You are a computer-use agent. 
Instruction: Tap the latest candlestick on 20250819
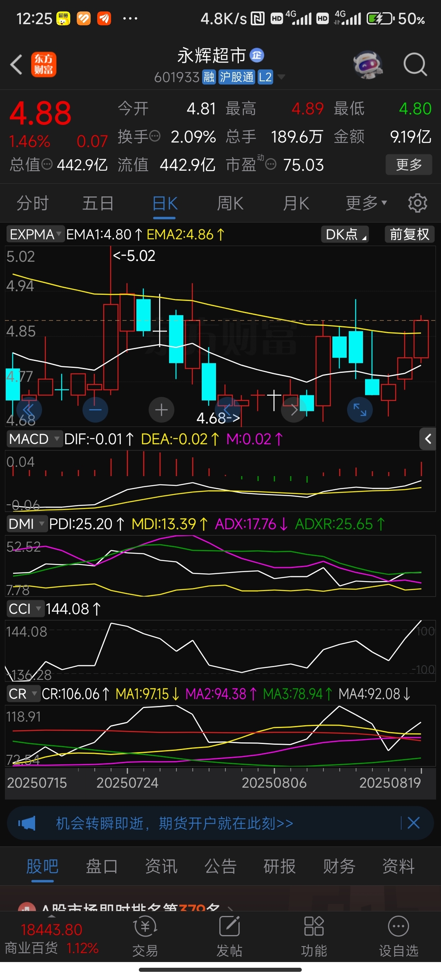pyautogui.click(x=421, y=339)
